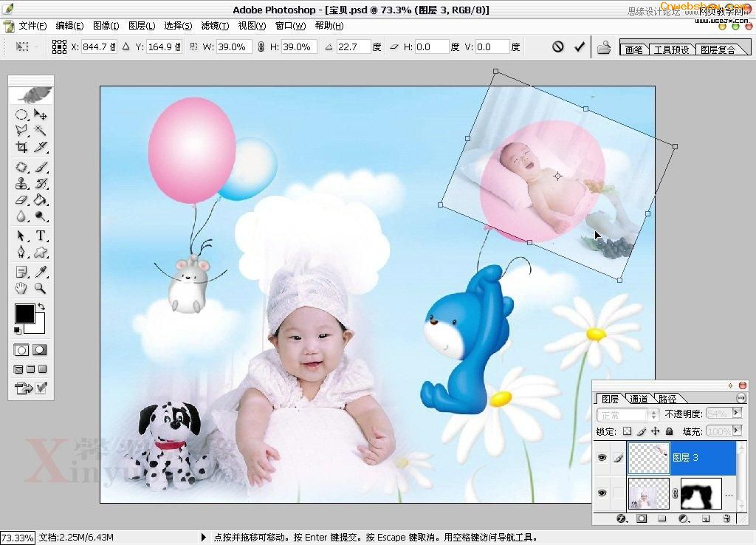Switch to Full Screen Mode
Viewport: 756px width, 545px height.
click(43, 369)
